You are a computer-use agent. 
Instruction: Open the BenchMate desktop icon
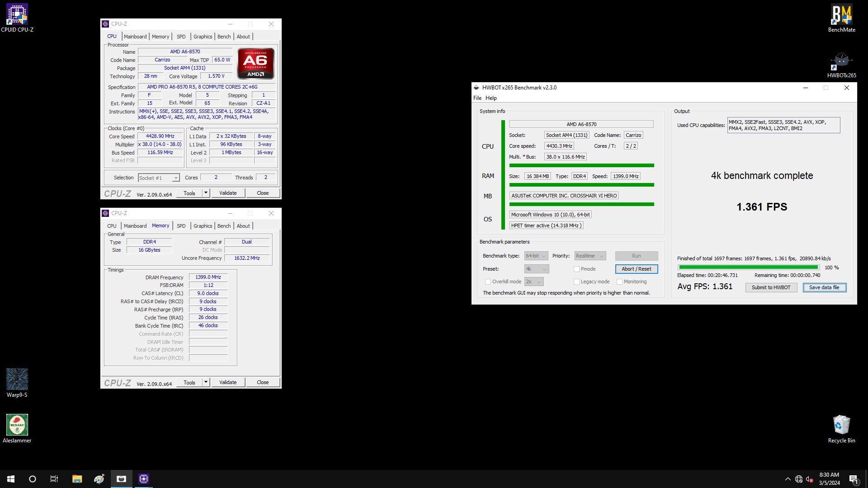pyautogui.click(x=841, y=18)
